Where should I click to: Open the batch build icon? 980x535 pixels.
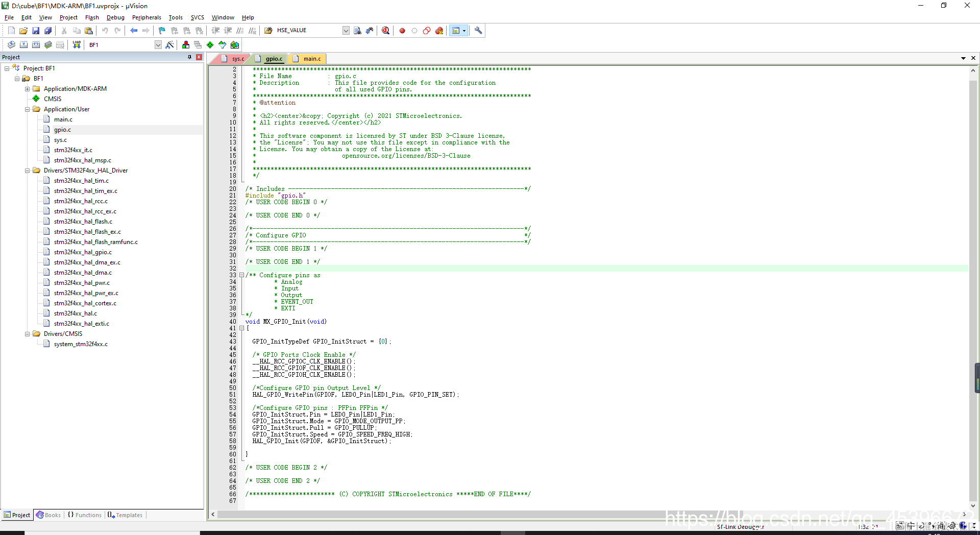[48, 45]
